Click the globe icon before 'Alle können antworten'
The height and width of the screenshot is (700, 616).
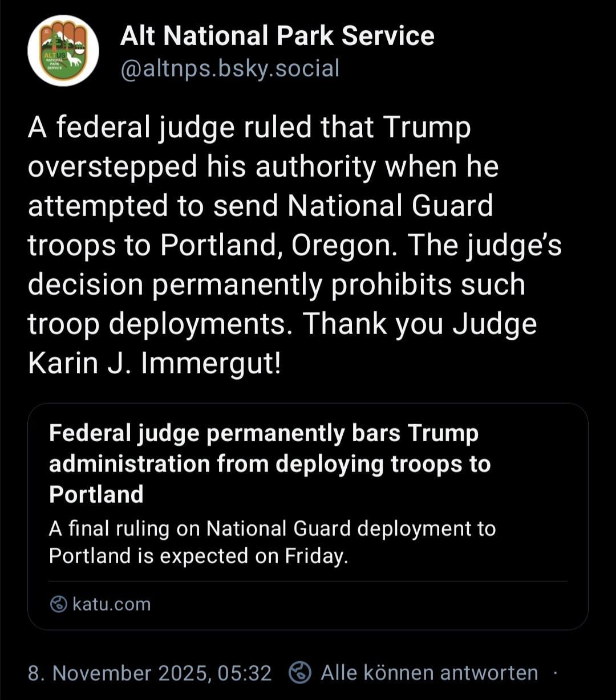[x=301, y=673]
